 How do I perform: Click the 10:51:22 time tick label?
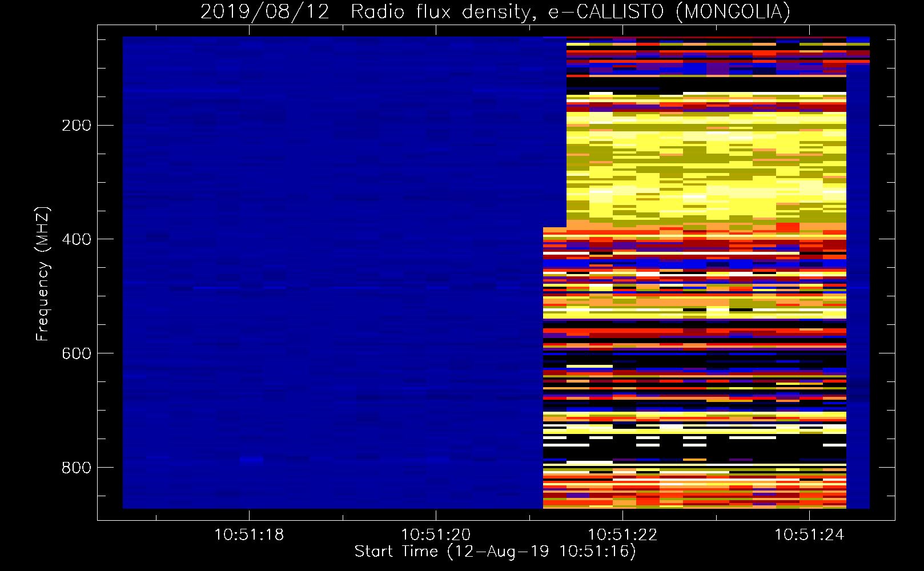click(x=622, y=535)
